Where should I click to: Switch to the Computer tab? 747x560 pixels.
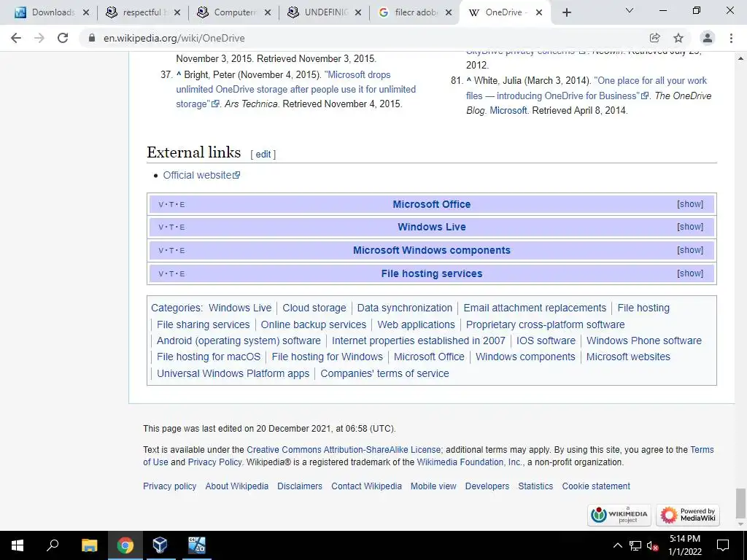pyautogui.click(x=233, y=12)
